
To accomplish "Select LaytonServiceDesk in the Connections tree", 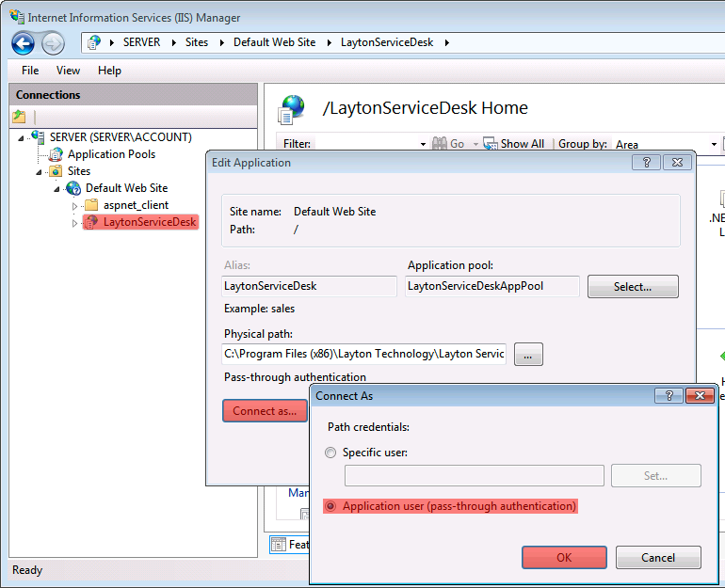I will 150,222.
